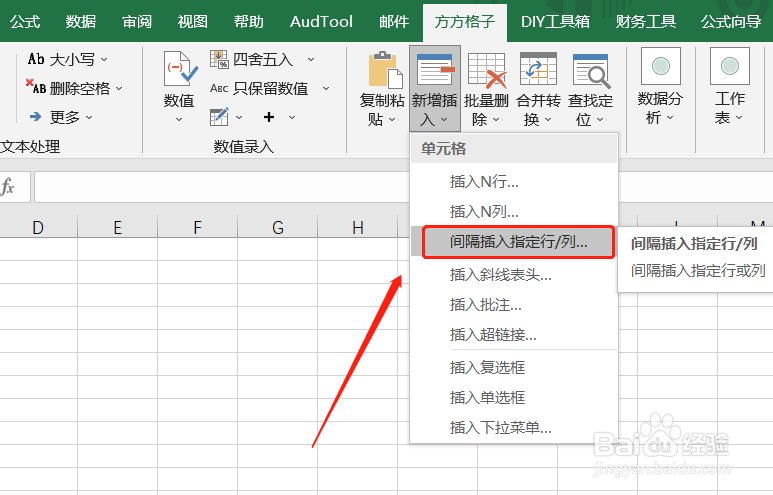Choose 插入斜线表头... menu item
This screenshot has width=773, height=495.
(514, 275)
